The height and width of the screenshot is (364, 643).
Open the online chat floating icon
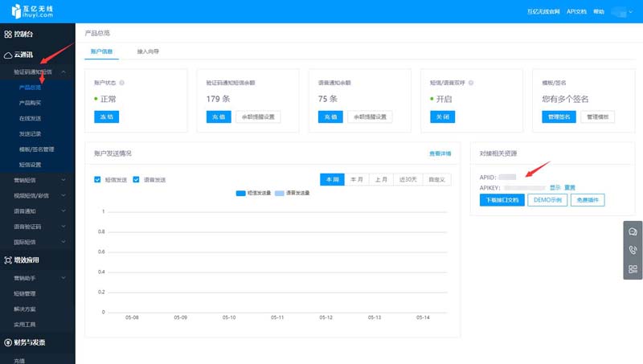coord(633,232)
